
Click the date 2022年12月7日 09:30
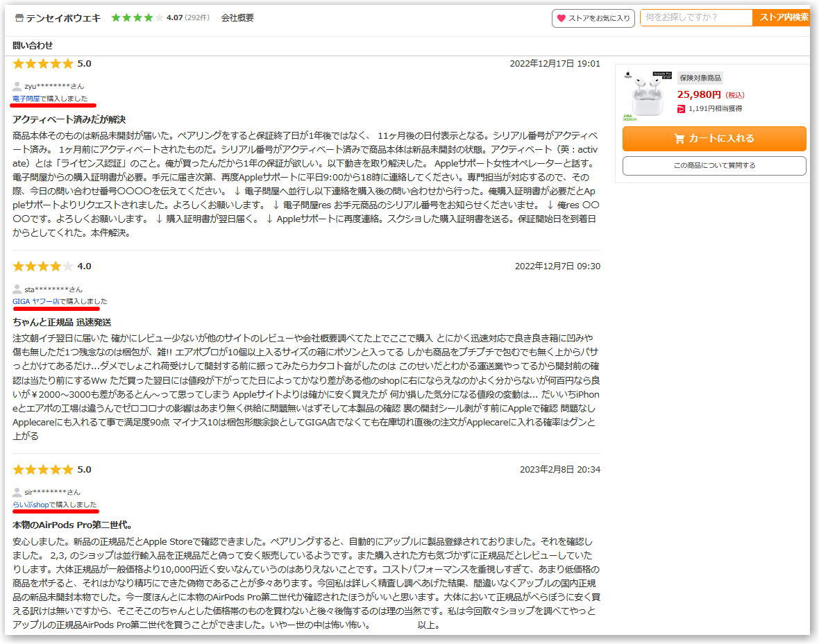557,266
